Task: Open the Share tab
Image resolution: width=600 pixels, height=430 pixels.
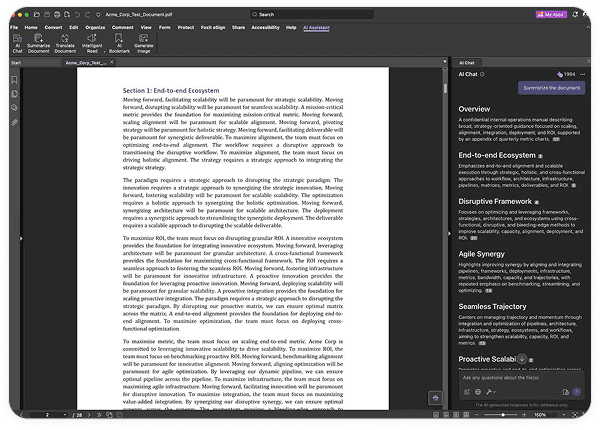Action: 238,28
